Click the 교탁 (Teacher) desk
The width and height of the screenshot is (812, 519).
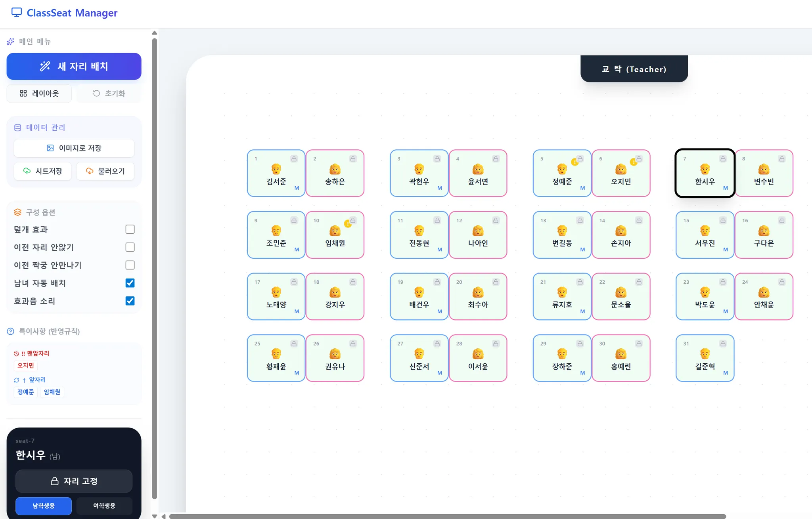[x=634, y=69]
